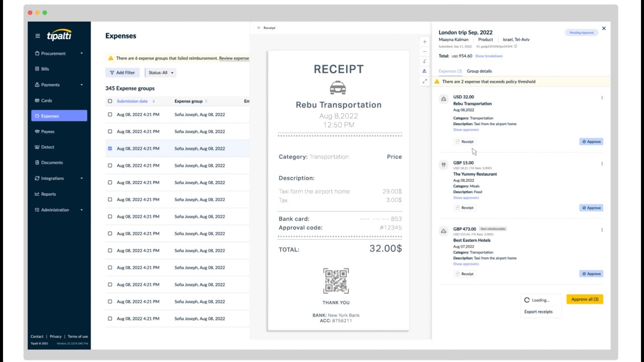The image size is (644, 362).
Task: Open Terms of use in sidebar footer
Action: click(77, 336)
